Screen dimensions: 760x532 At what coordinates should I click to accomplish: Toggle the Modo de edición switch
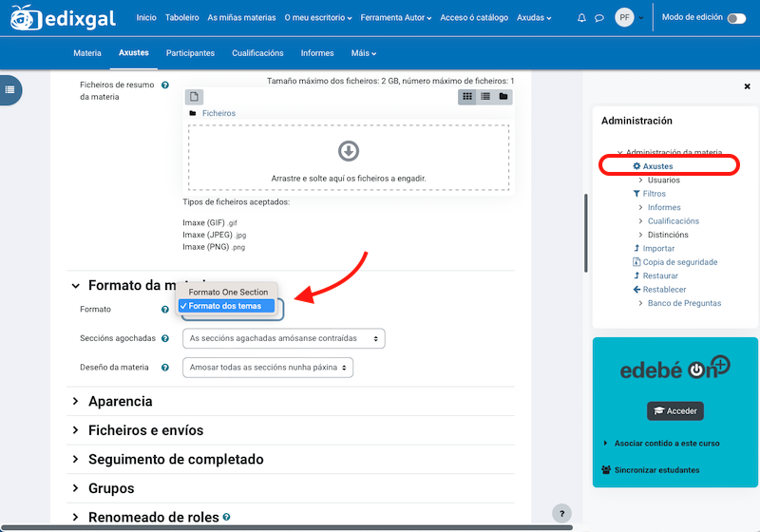[x=737, y=18]
